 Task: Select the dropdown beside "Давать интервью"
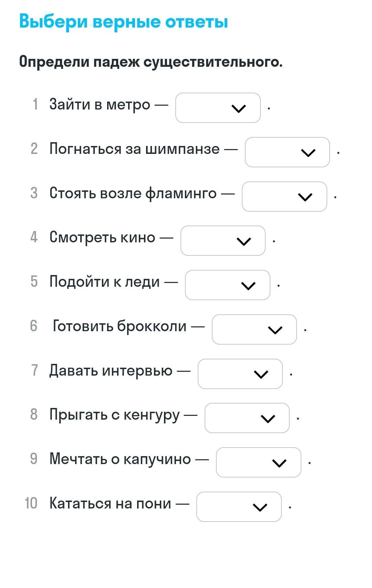tap(240, 374)
